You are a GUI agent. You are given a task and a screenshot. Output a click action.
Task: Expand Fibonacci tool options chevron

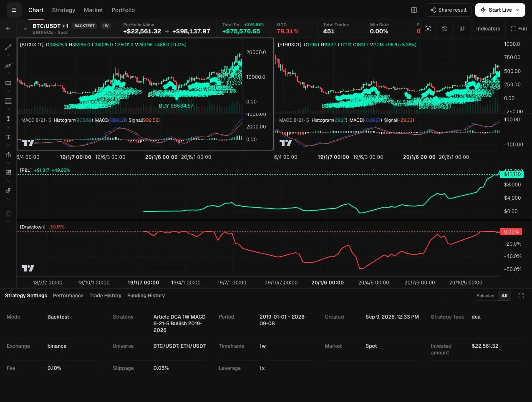click(8, 109)
